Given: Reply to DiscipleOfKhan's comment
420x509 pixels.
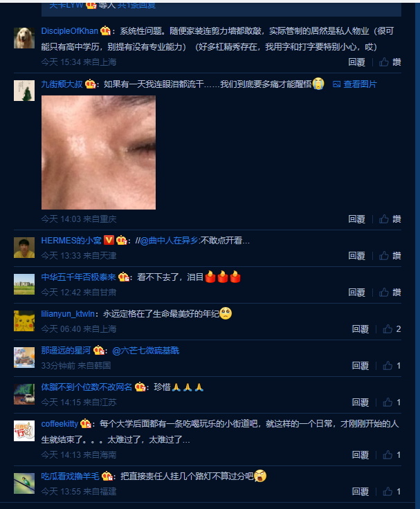Looking at the screenshot, I should pos(356,62).
